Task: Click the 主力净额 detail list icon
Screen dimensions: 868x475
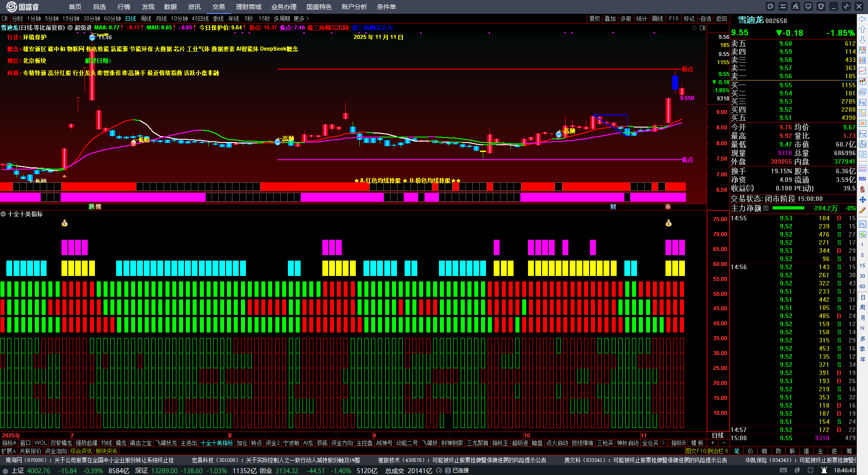Action: coord(766,208)
